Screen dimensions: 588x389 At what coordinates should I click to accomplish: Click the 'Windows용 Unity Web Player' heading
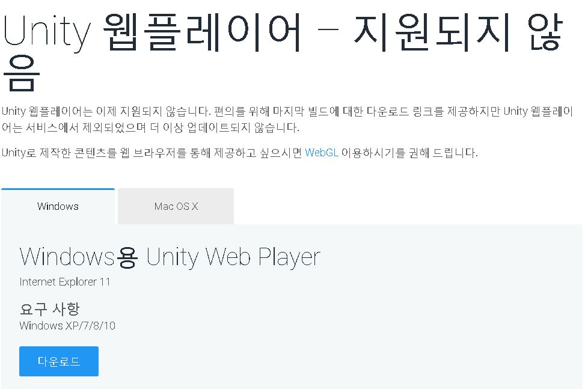(170, 257)
